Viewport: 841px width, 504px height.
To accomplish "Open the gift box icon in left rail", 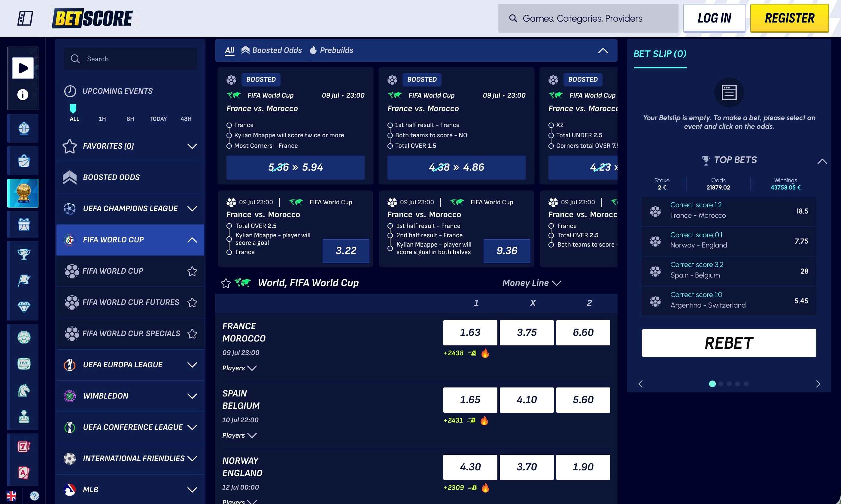I will (x=24, y=224).
